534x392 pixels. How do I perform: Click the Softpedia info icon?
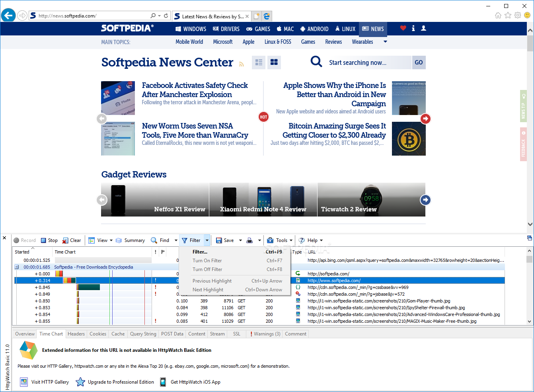[x=413, y=28]
